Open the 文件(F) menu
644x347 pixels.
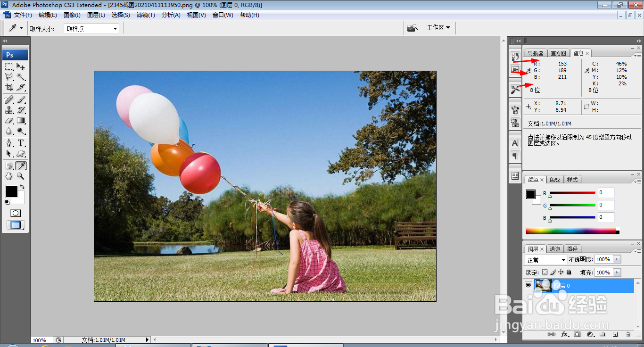coord(23,15)
